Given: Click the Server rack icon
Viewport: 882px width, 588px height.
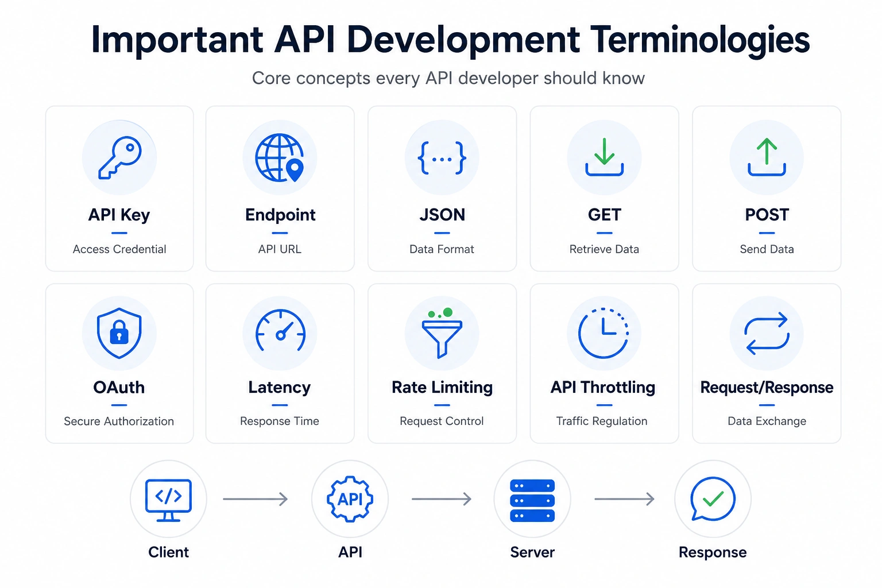Looking at the screenshot, I should pyautogui.click(x=532, y=500).
